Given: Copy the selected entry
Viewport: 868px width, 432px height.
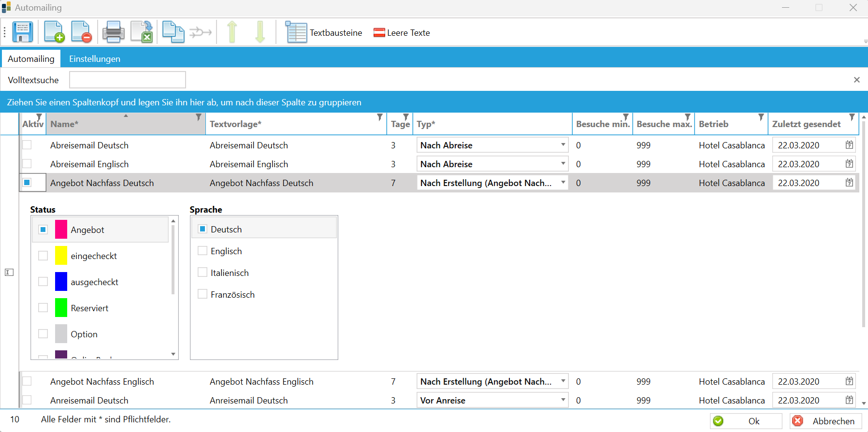Looking at the screenshot, I should (173, 32).
